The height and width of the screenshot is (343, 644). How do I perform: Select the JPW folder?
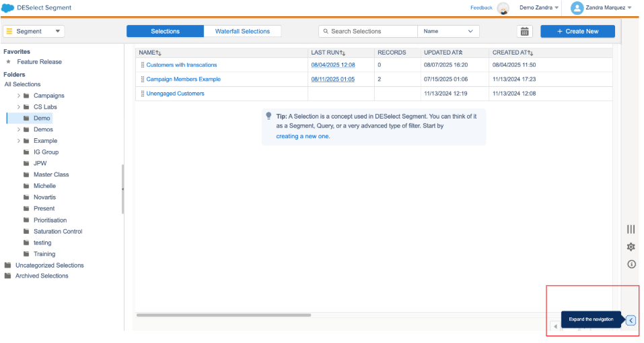pos(40,163)
